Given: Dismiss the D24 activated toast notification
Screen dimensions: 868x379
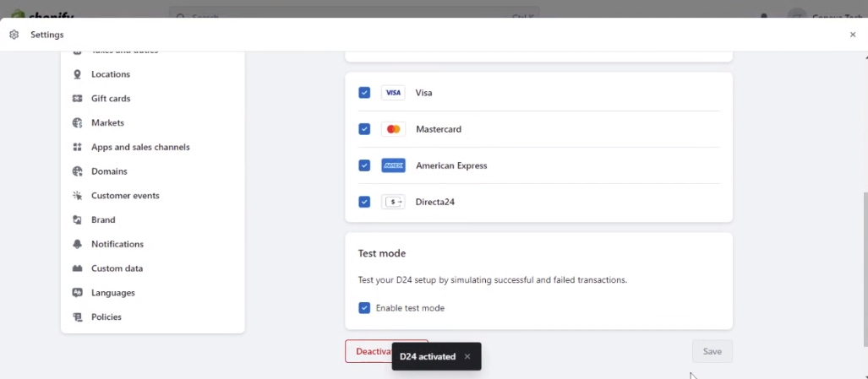Looking at the screenshot, I should (x=467, y=356).
